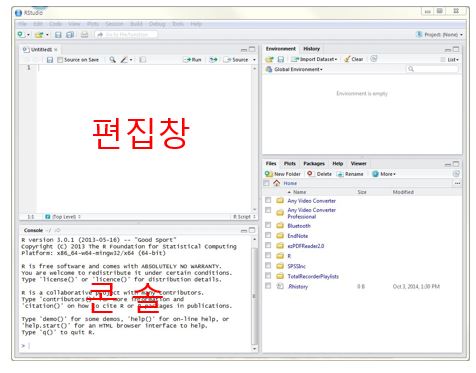The width and height of the screenshot is (476, 373).
Task: Maximize the Environment pane
Action: pyautogui.click(x=456, y=49)
